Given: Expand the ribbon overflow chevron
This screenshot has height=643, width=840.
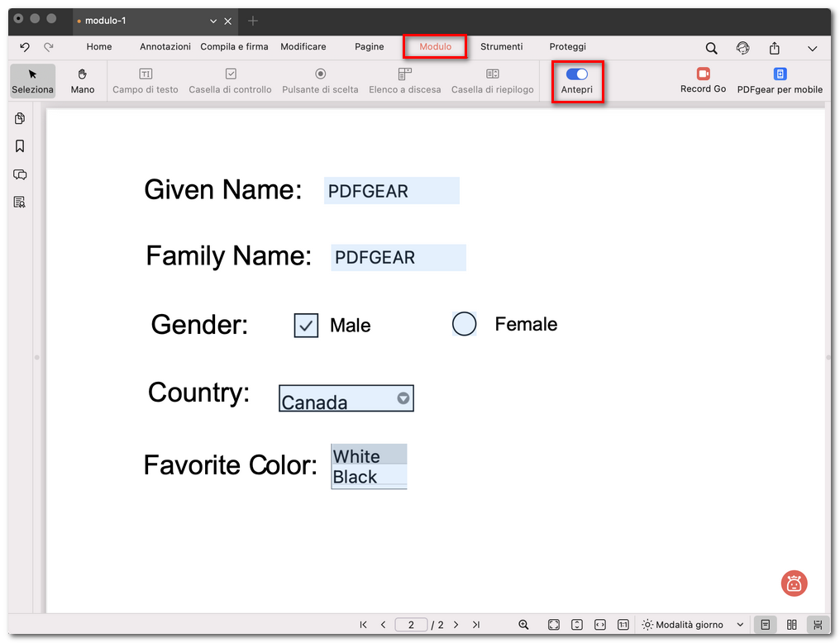Looking at the screenshot, I should click(812, 48).
